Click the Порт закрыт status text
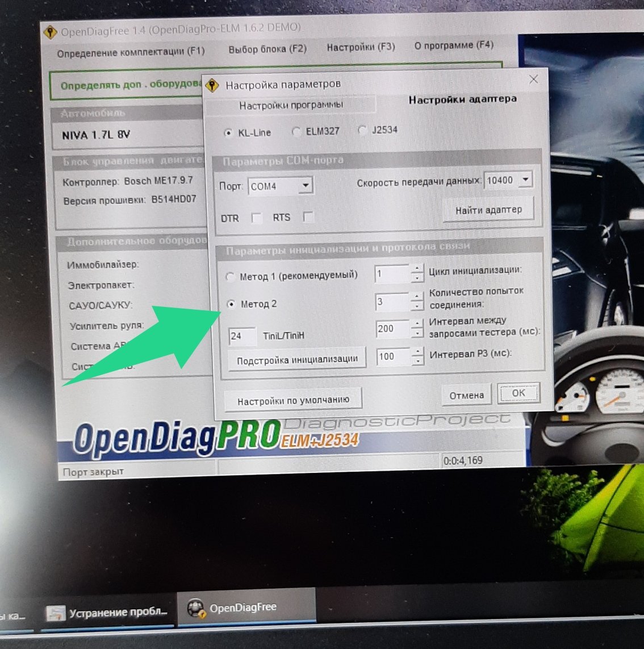The height and width of the screenshot is (649, 644). click(x=93, y=472)
